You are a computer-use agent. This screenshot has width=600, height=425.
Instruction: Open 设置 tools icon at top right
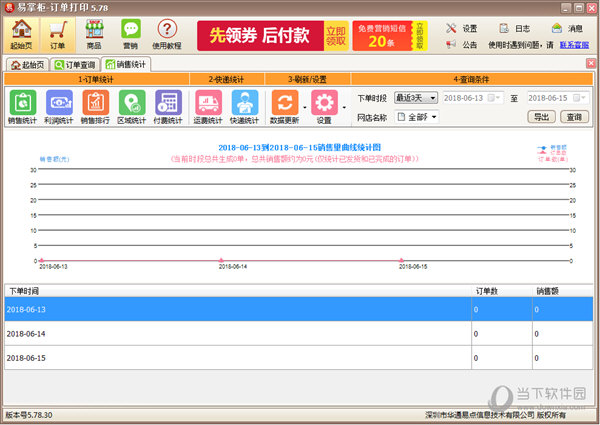click(x=461, y=28)
